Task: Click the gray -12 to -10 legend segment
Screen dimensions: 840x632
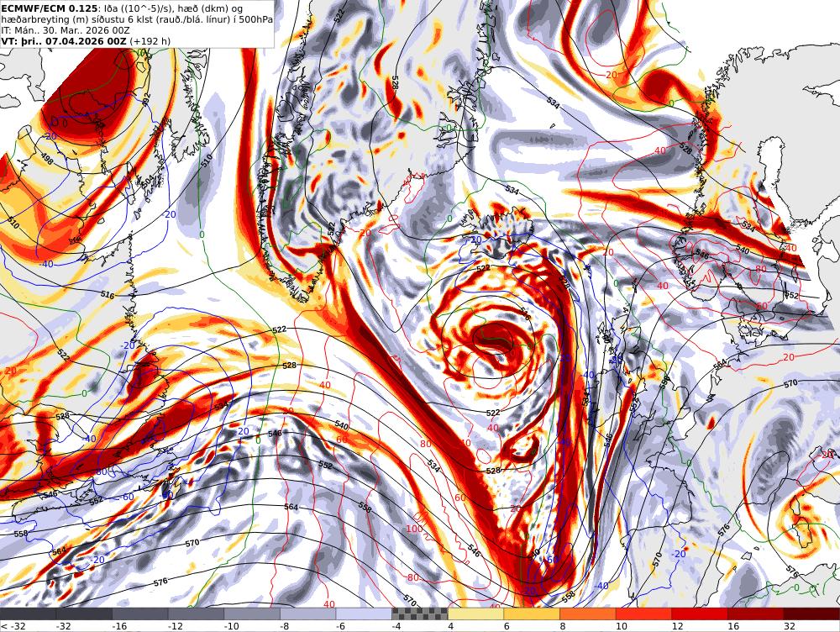Action: [x=196, y=614]
